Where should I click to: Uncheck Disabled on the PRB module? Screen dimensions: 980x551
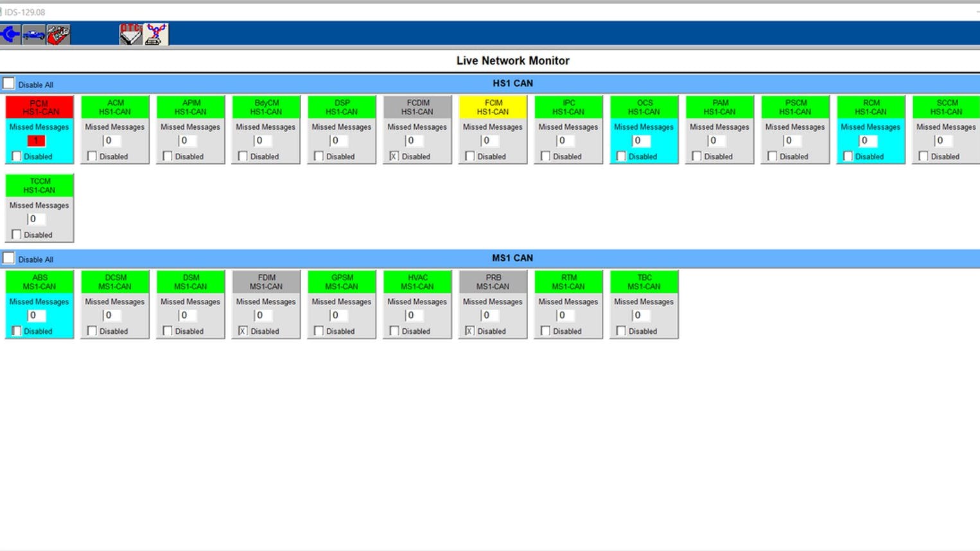[469, 331]
